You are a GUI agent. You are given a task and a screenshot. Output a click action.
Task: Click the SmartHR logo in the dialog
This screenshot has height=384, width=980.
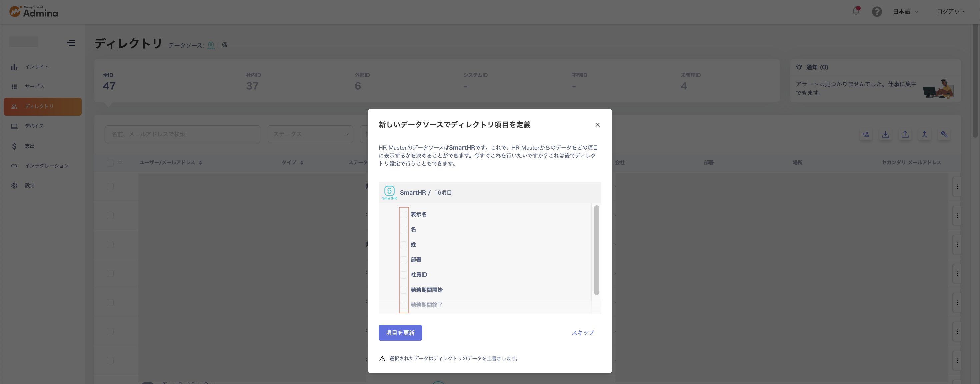pos(389,193)
